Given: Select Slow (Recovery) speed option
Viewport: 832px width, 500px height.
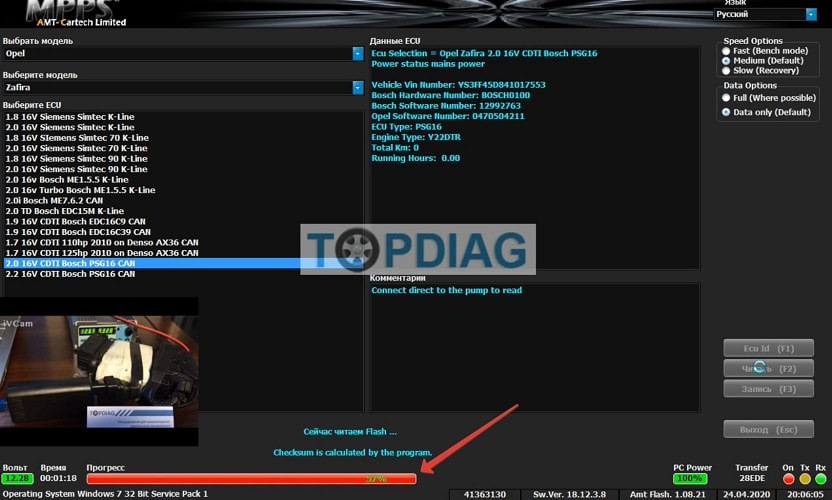Looking at the screenshot, I should point(760,70).
